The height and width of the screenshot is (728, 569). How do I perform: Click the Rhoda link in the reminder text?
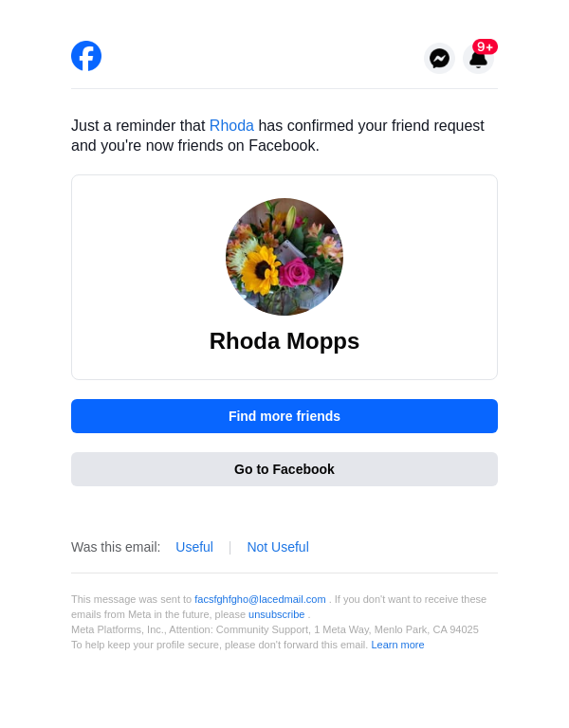[231, 126]
